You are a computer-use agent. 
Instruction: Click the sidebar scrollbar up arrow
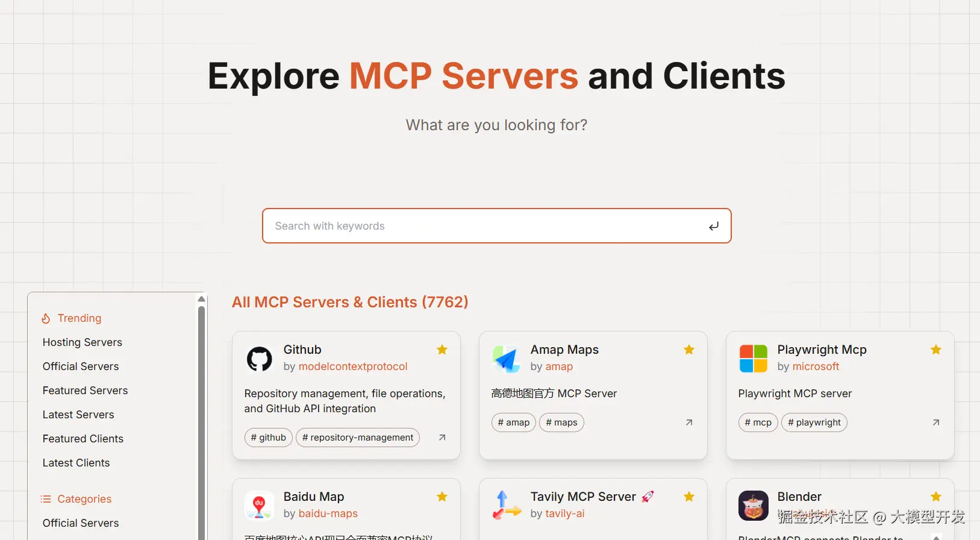202,299
